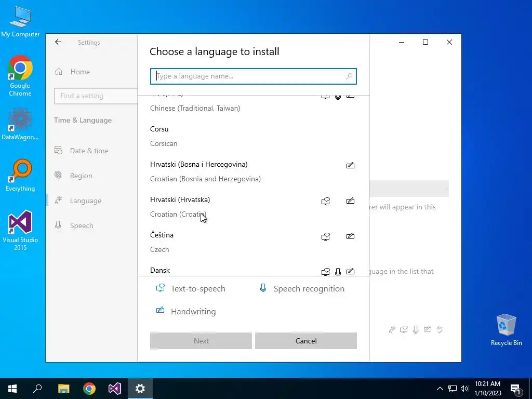Viewport: 532px width, 399px height.
Task: Open My Computer desktop icon
Action: click(20, 21)
